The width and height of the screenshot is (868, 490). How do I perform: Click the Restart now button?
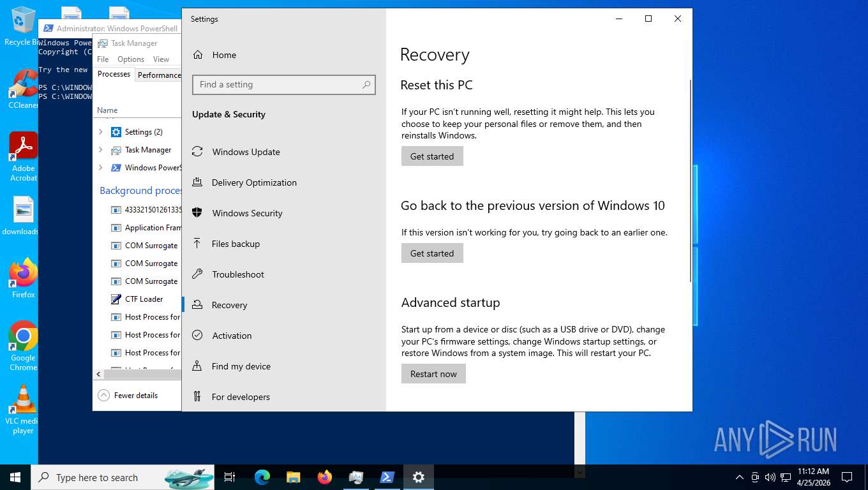433,374
